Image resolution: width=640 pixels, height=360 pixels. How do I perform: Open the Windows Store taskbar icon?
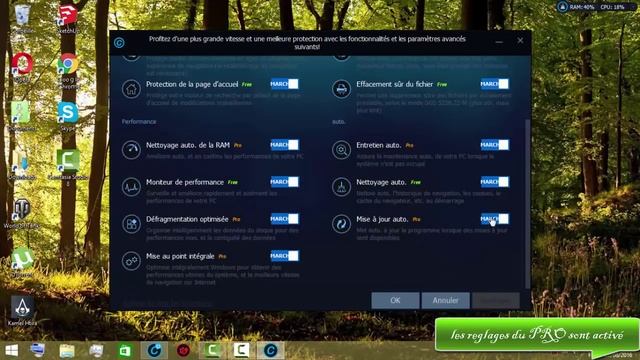pyautogui.click(x=125, y=351)
